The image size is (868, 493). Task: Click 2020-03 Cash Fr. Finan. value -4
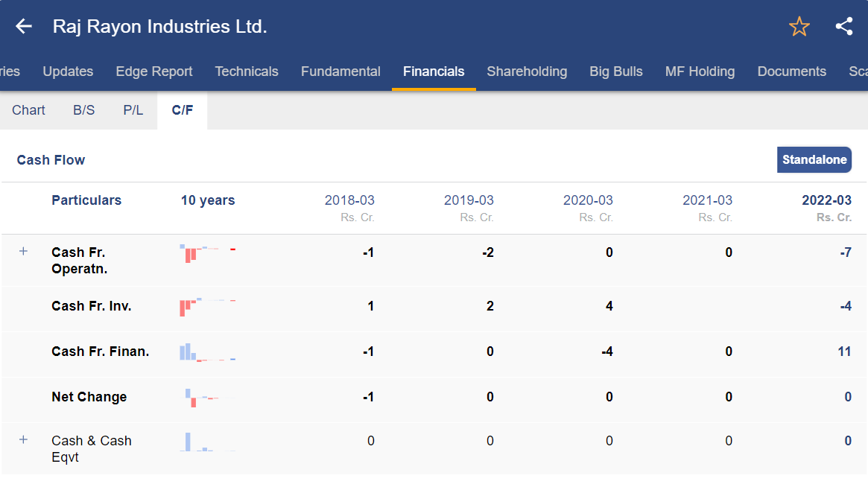point(606,352)
